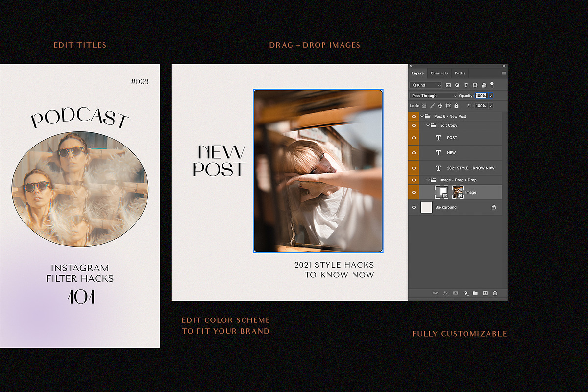Lock transparent pixels icon

[424, 106]
